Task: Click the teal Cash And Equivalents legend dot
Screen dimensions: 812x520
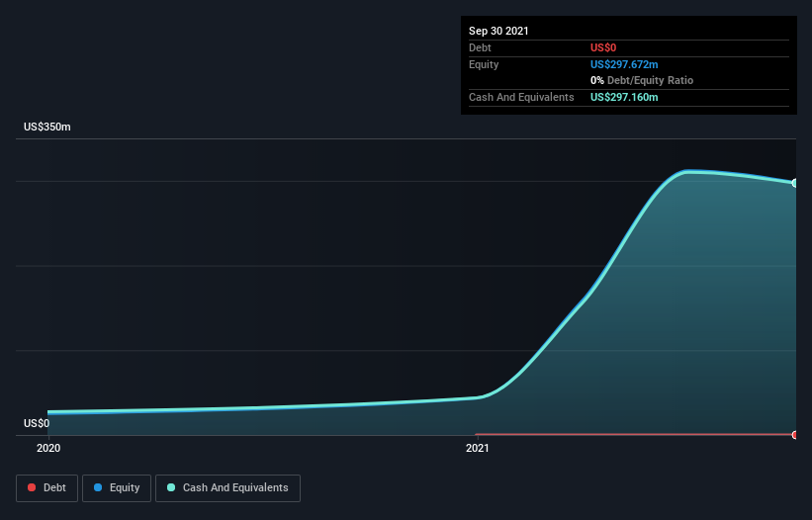Action: point(171,487)
